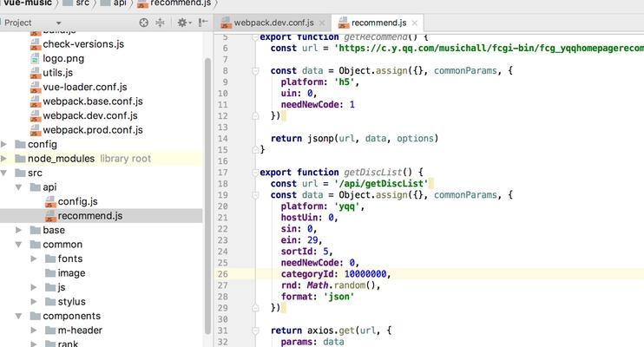Fold getDiscList function at line 17
The height and width of the screenshot is (347, 644).
coord(255,173)
